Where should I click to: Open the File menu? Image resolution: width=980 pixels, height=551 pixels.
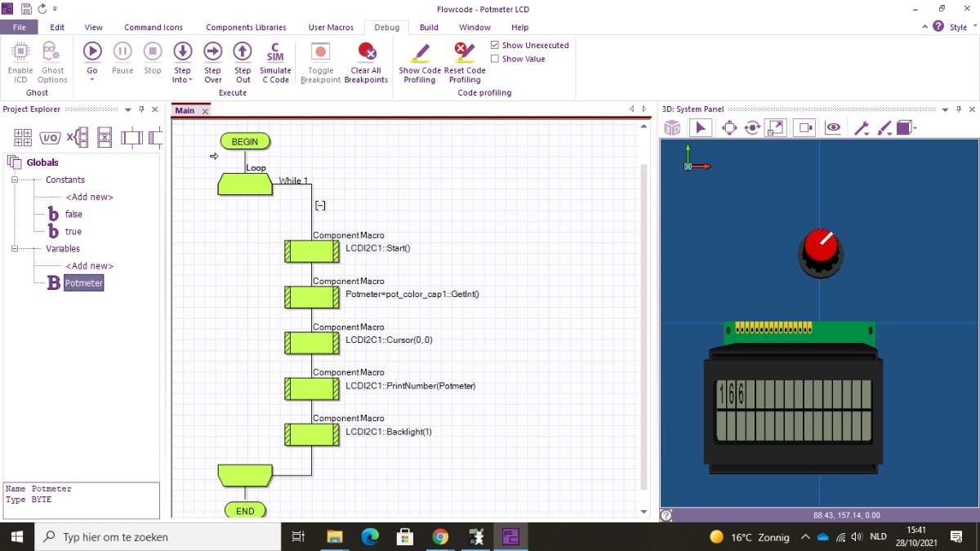[x=19, y=27]
